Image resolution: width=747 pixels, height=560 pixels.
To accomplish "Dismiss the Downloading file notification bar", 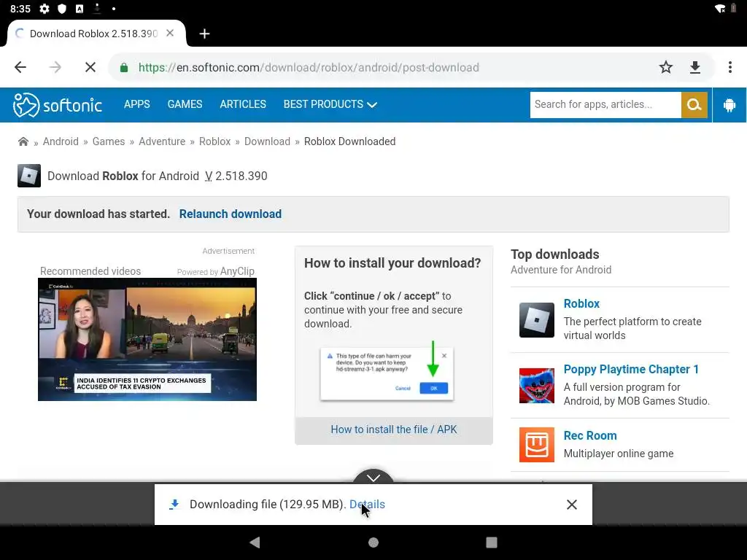I will point(572,505).
